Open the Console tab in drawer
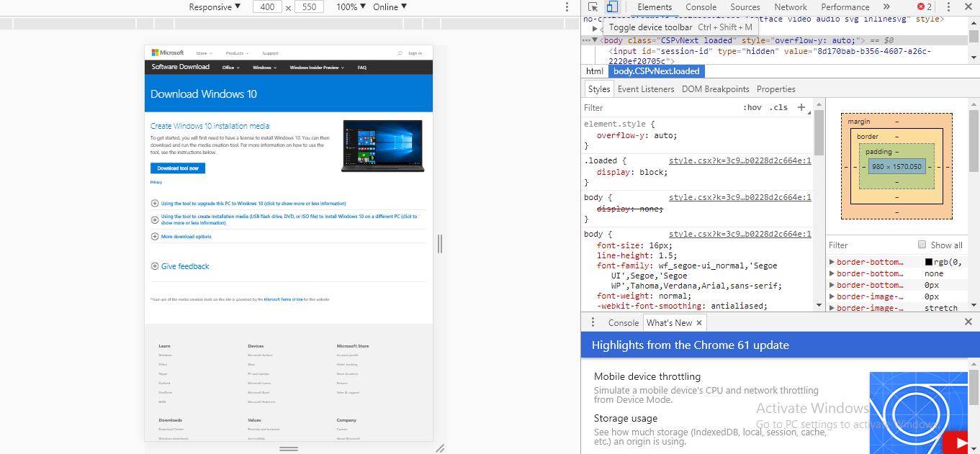 pyautogui.click(x=624, y=323)
